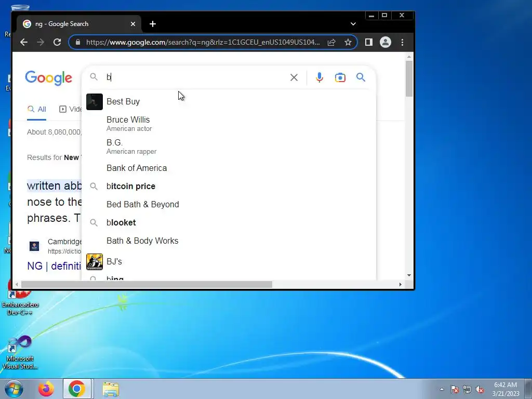Click the blue magnifier search button
This screenshot has height=399, width=532.
tap(361, 77)
